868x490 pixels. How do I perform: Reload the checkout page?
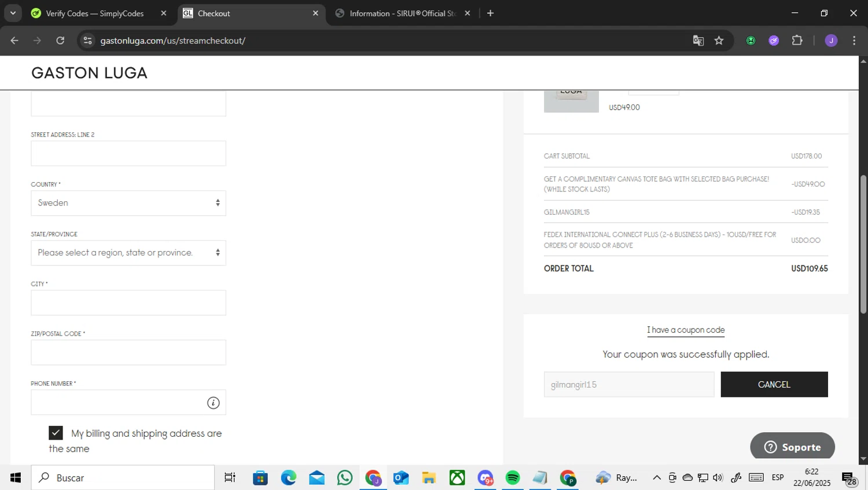point(60,40)
